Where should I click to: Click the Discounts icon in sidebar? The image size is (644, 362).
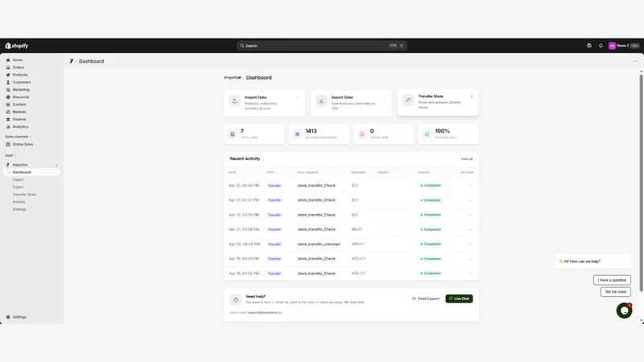8,97
